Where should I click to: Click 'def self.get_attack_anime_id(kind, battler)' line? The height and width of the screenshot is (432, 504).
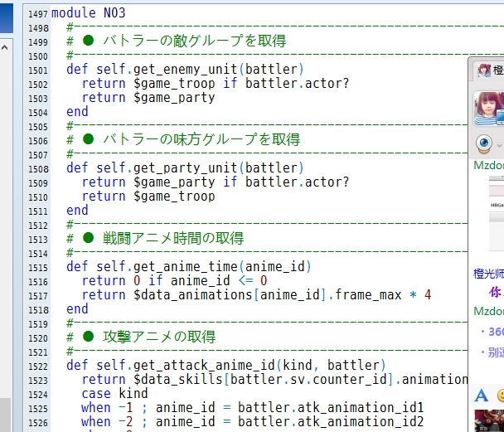pyautogui.click(x=226, y=366)
